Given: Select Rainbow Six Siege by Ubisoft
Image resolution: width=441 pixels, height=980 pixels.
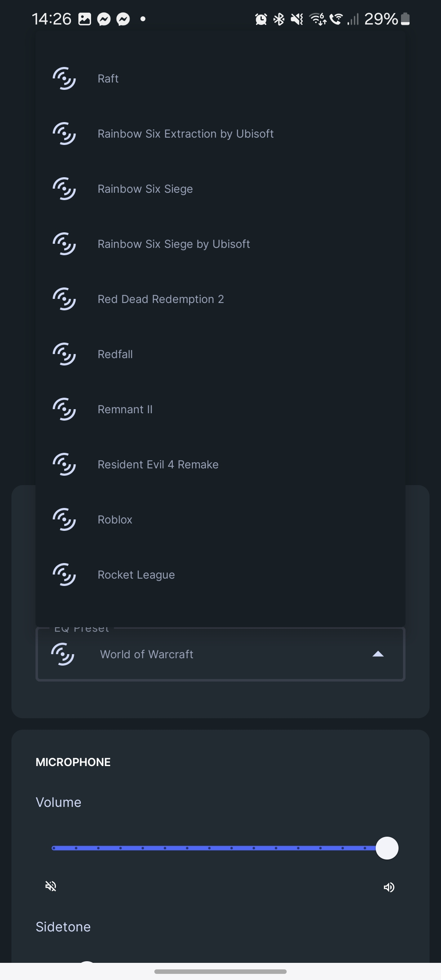Looking at the screenshot, I should 174,244.
